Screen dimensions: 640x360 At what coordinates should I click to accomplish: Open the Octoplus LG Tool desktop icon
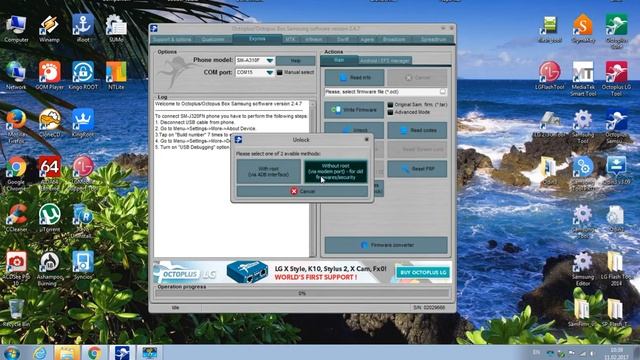pyautogui.click(x=616, y=79)
